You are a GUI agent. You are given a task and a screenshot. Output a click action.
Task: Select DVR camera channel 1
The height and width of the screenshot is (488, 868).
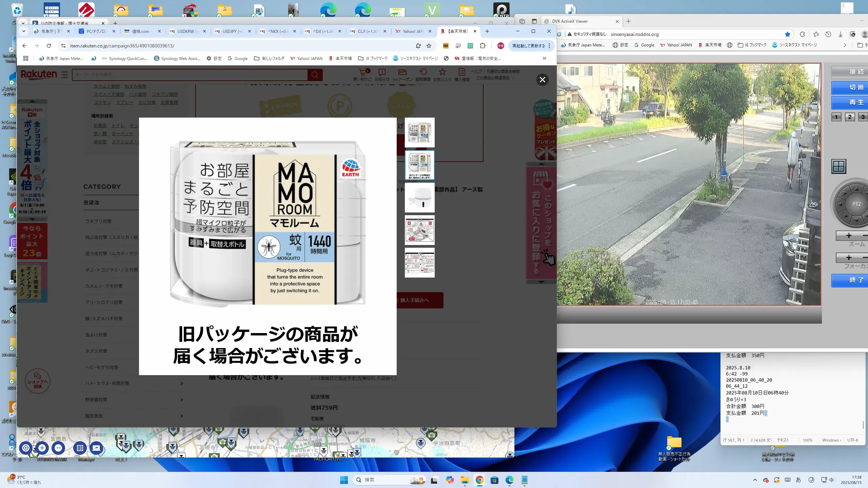[836, 117]
